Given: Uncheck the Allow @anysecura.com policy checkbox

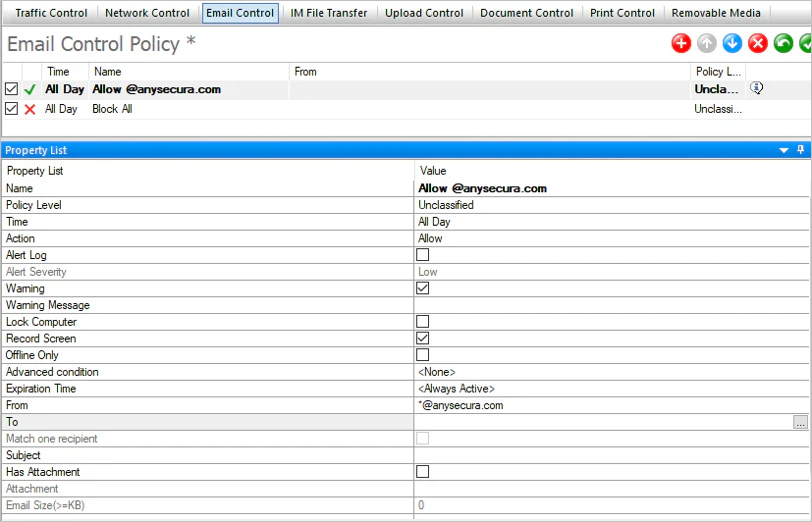Looking at the screenshot, I should 12,89.
